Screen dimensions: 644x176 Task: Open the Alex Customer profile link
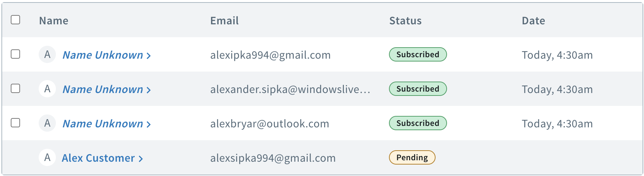pos(98,158)
